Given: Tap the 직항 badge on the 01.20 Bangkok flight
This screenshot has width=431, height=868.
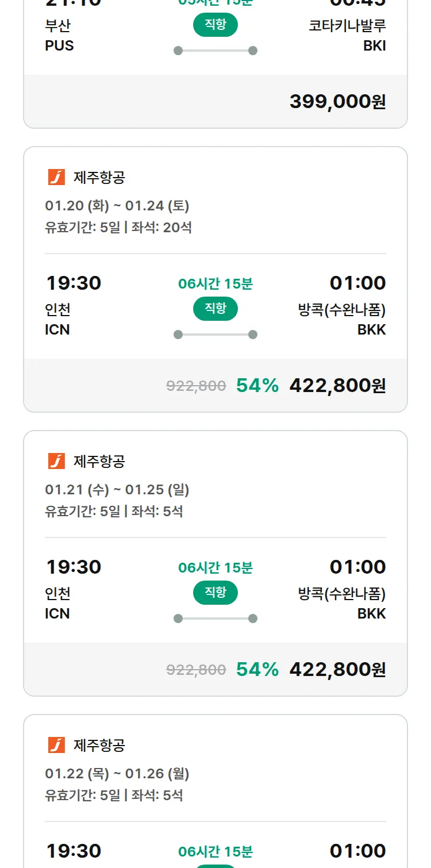Looking at the screenshot, I should pyautogui.click(x=215, y=309).
